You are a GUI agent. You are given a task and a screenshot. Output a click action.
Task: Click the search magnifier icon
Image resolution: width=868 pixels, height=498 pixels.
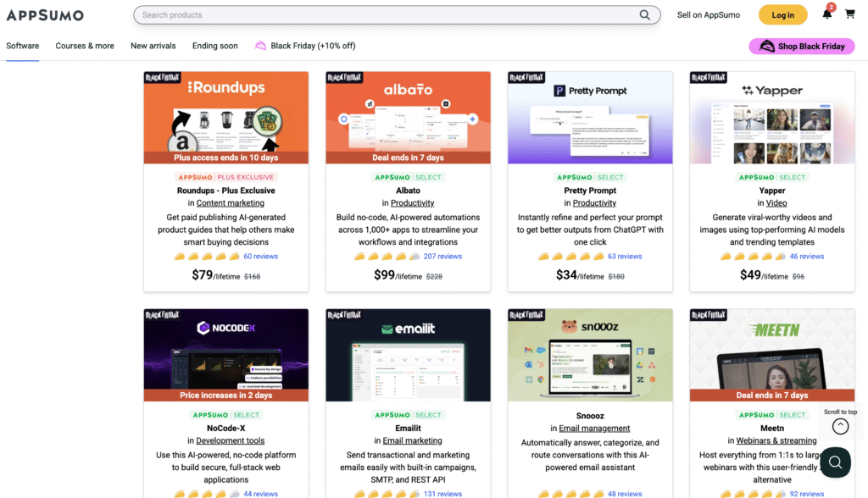pos(645,14)
